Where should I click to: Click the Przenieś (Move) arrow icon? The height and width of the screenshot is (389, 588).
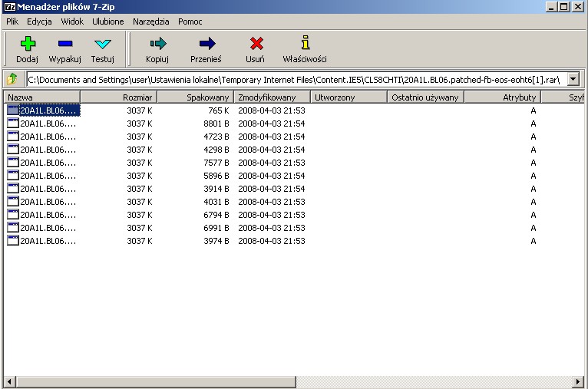coord(207,44)
